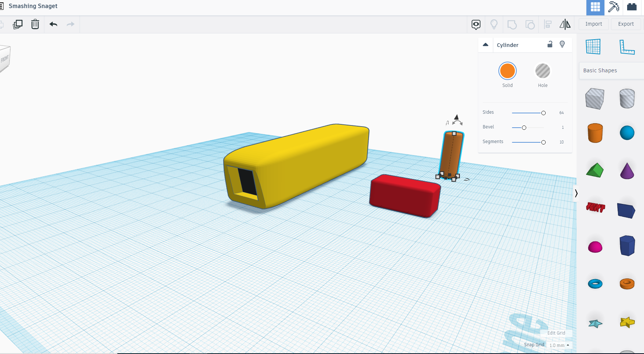Screen dimensions: 644x354
Task: Pick the red Text shape
Action: click(596, 207)
